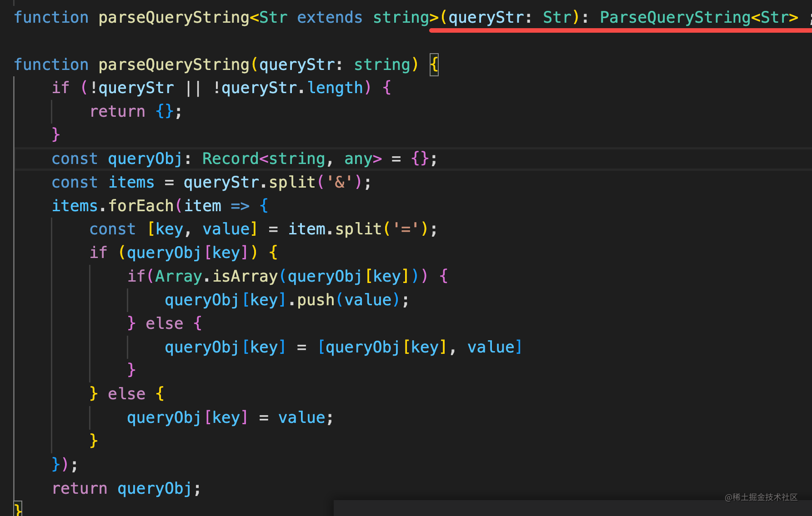This screenshot has height=516, width=812.
Task: Click the return queryObj statement
Action: [126, 488]
